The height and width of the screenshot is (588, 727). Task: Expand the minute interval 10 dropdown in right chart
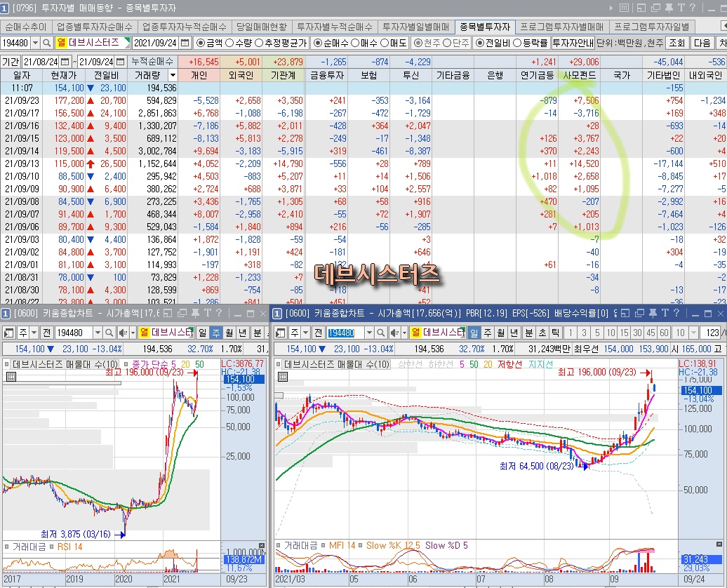pyautogui.click(x=693, y=333)
